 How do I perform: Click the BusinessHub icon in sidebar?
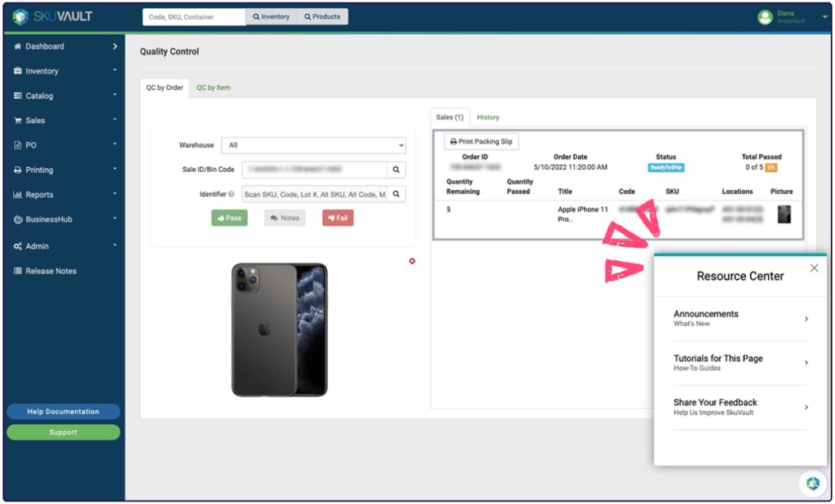pos(18,219)
